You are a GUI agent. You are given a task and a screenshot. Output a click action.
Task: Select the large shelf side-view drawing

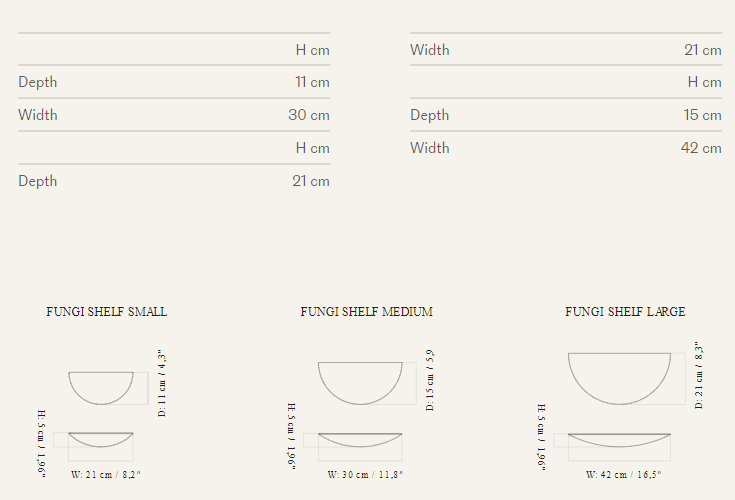pyautogui.click(x=619, y=439)
